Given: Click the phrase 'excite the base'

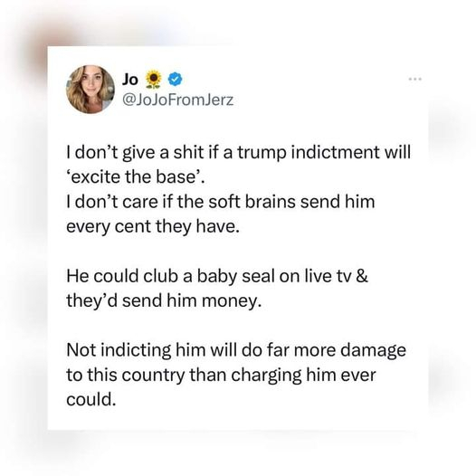Looking at the screenshot, I should 136,176.
